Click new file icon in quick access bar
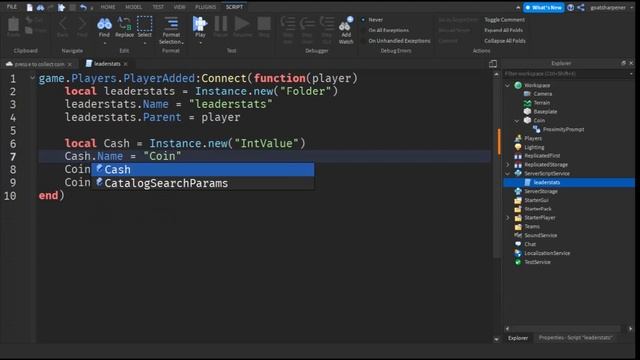640x360 pixels. tap(29, 7)
